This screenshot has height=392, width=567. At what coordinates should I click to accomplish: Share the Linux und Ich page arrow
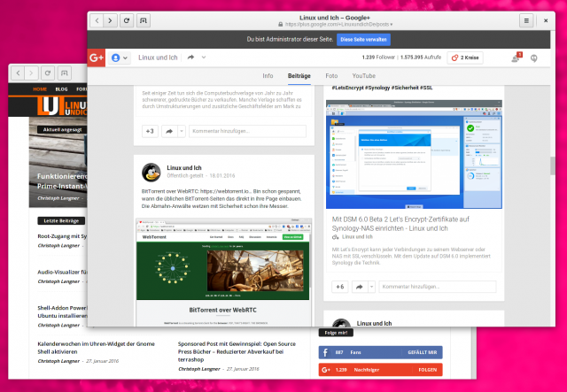pos(190,58)
